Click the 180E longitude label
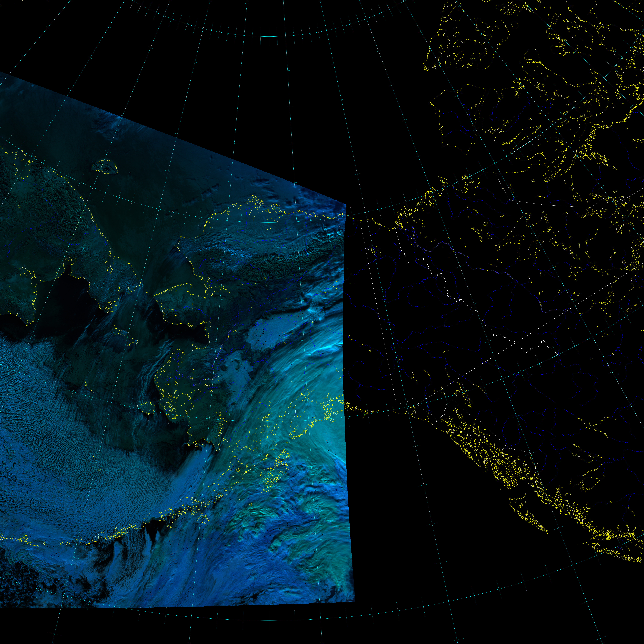The height and width of the screenshot is (644, 644). tap(170, 1)
